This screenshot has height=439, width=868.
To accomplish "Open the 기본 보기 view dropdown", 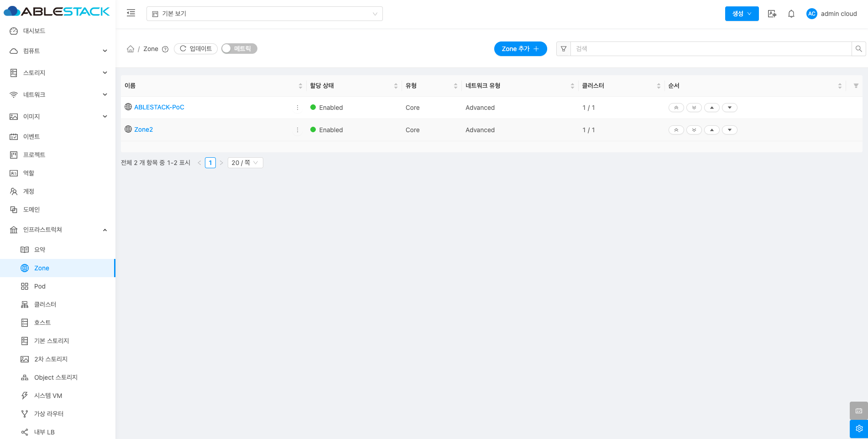I will (264, 14).
